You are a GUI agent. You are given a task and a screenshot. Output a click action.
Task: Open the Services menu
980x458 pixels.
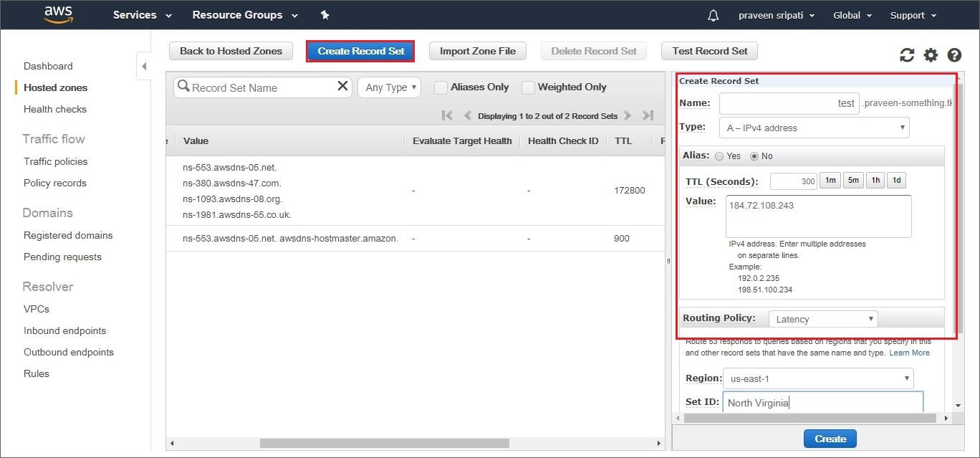click(143, 15)
